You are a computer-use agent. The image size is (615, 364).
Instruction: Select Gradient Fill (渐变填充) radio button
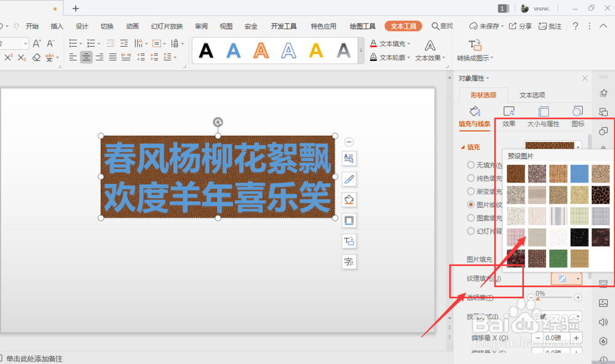coord(470,191)
